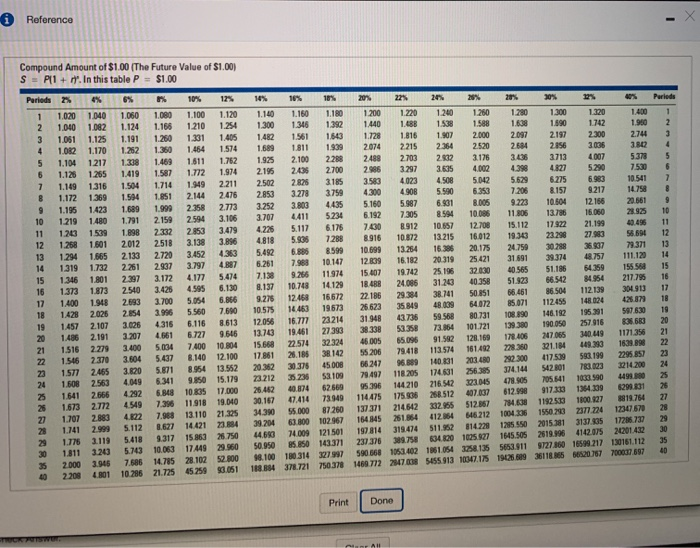Click period 1 in the right Periods column
700x548 pixels.
(x=667, y=111)
